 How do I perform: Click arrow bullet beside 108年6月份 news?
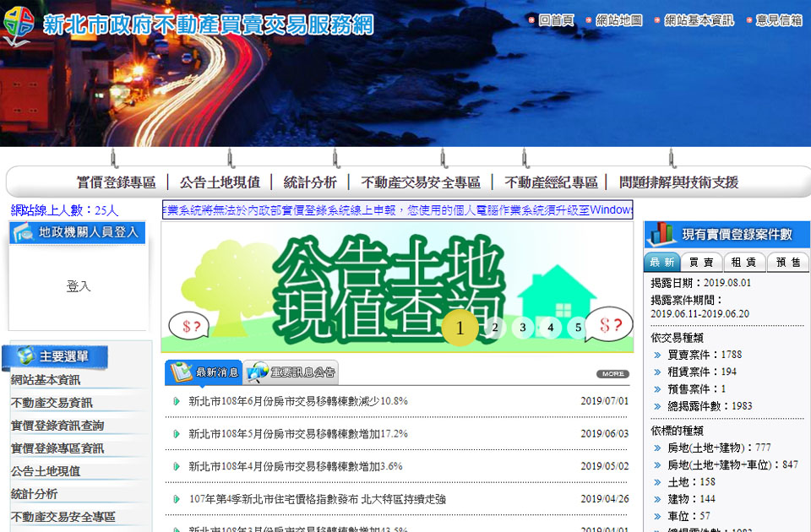point(177,401)
